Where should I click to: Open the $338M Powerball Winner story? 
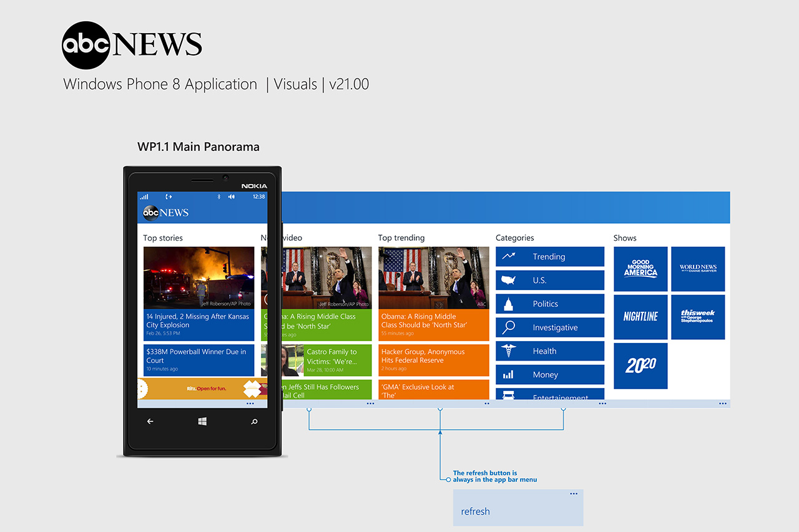[199, 360]
